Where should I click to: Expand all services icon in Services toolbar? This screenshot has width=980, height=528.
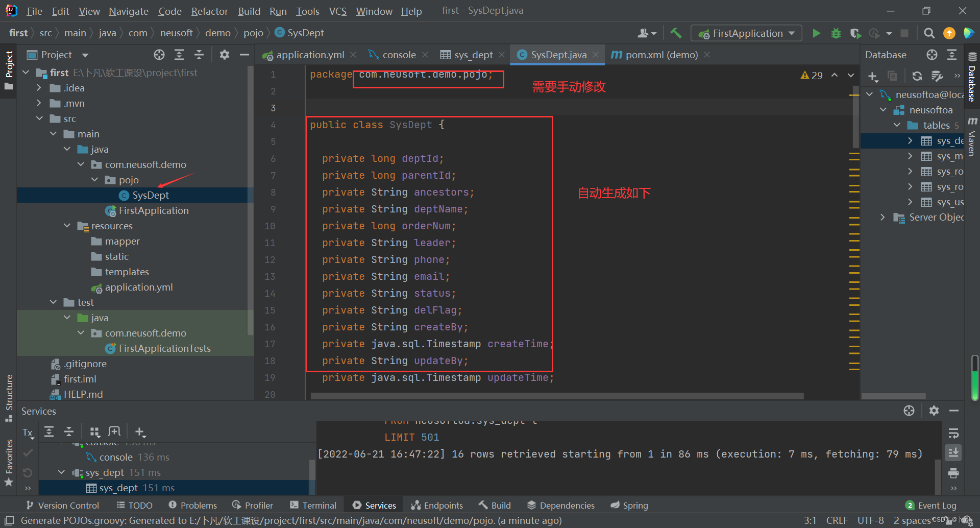point(49,432)
